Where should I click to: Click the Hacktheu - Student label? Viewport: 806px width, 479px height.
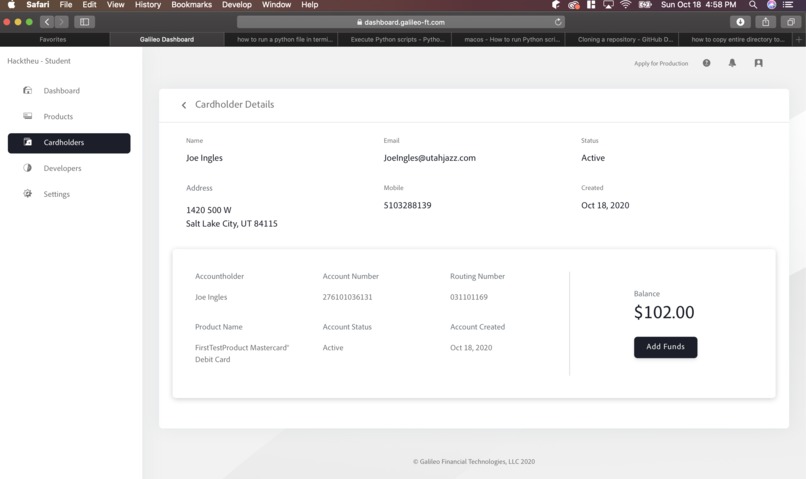coord(39,61)
